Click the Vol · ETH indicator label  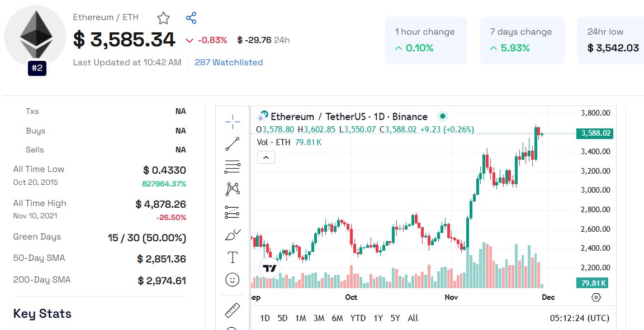(x=273, y=142)
